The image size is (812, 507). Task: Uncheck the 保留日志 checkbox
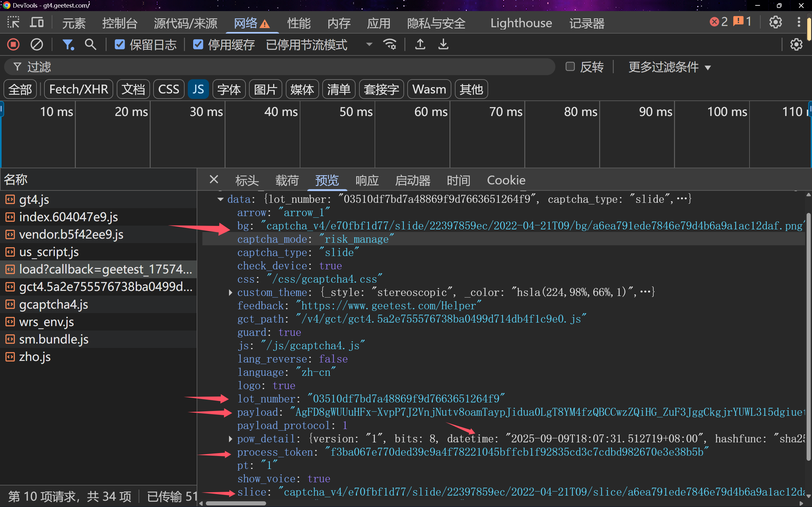pos(120,44)
